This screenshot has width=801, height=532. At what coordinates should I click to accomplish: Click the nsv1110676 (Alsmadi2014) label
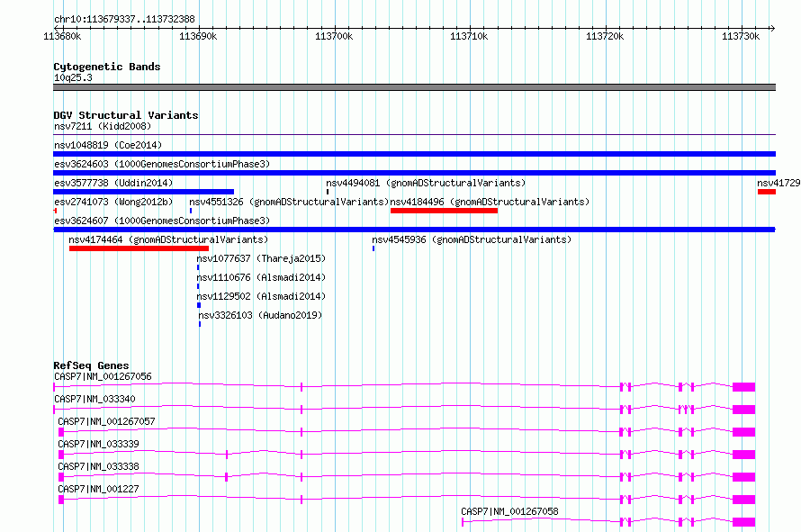pos(261,277)
